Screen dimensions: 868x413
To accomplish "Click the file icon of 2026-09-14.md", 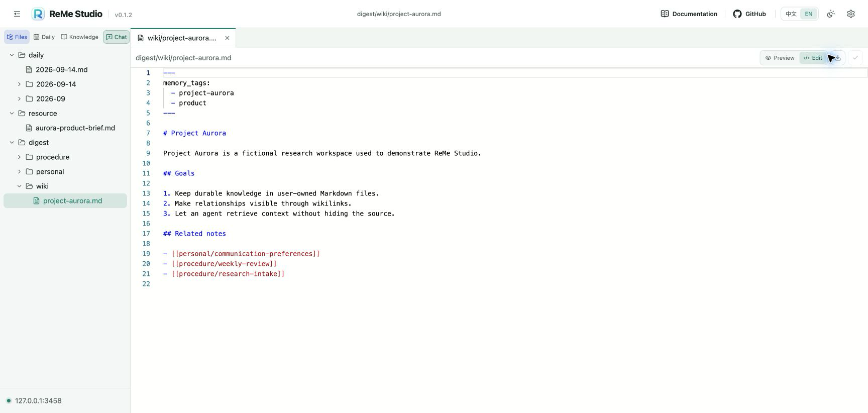I will (x=29, y=69).
